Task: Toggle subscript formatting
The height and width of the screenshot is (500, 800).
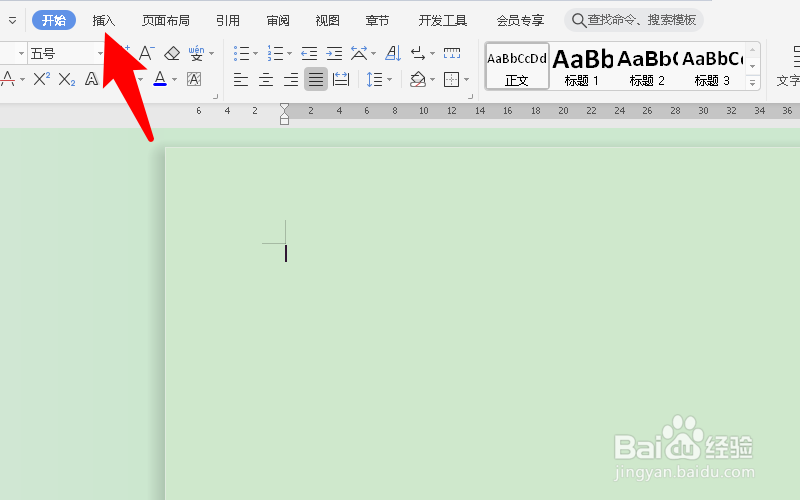Action: (66, 79)
